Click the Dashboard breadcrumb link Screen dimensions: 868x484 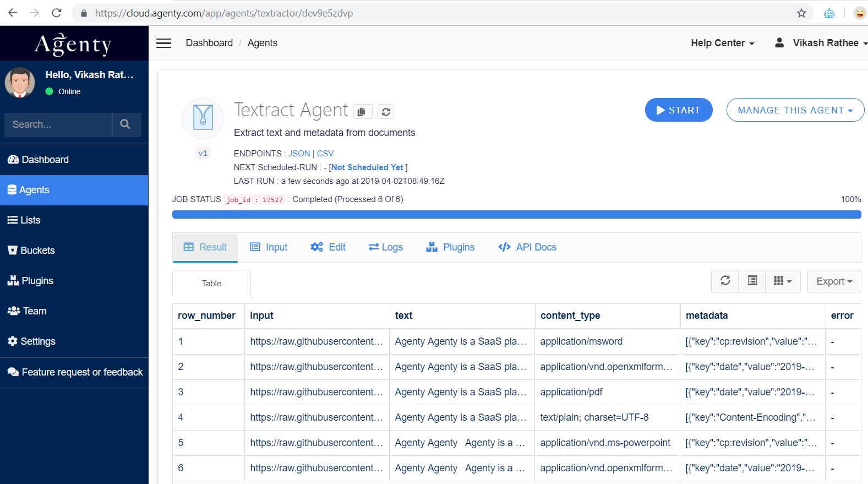[x=209, y=43]
